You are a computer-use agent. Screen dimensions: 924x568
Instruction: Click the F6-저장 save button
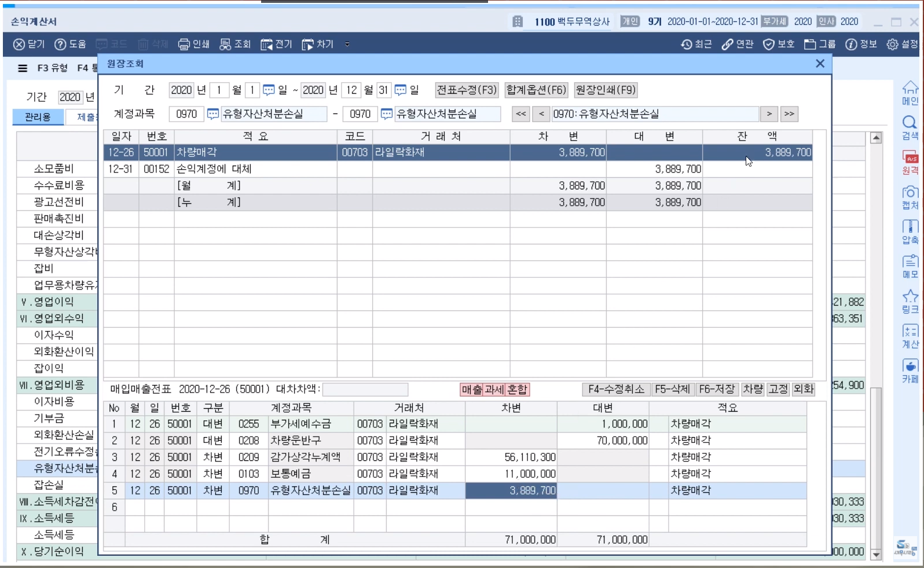point(717,389)
